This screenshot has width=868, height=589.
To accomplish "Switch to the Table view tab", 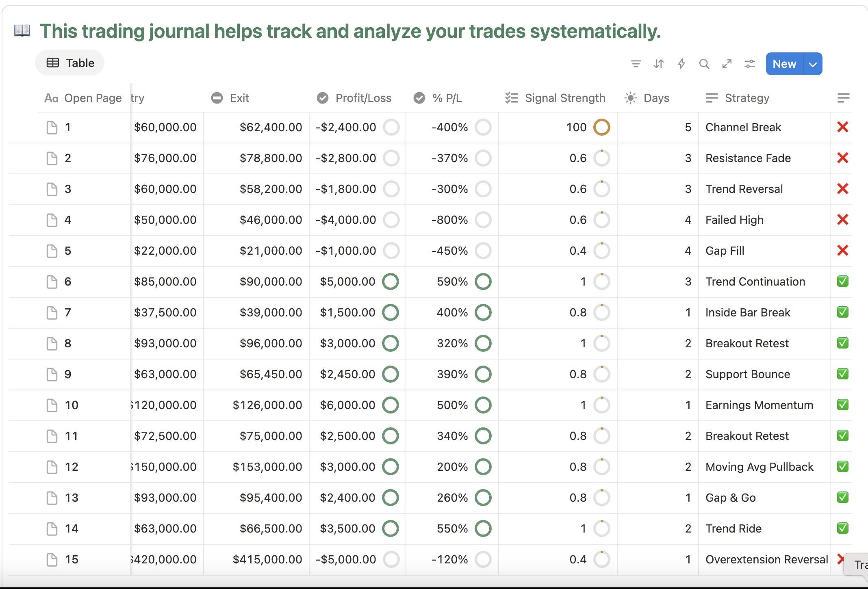I will point(69,63).
